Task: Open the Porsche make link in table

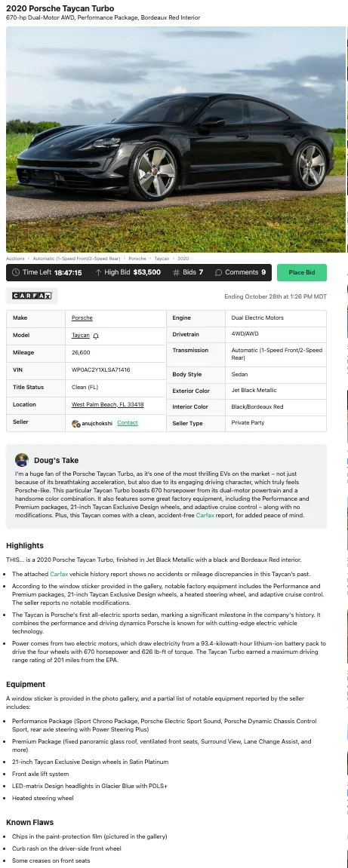Action: click(x=82, y=317)
